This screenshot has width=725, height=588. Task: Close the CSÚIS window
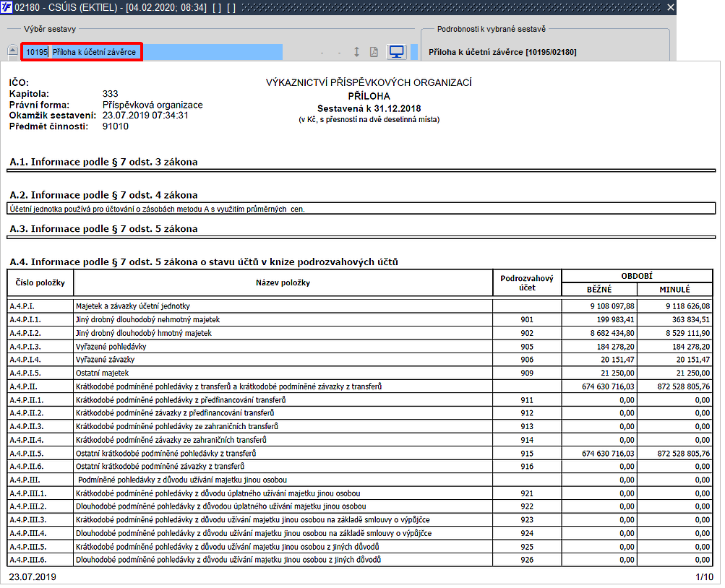click(670, 7)
